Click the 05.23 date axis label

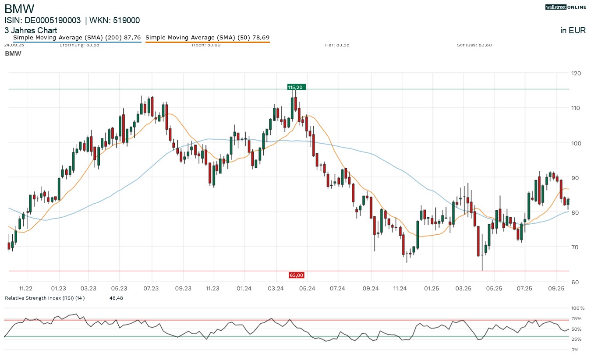pos(120,288)
